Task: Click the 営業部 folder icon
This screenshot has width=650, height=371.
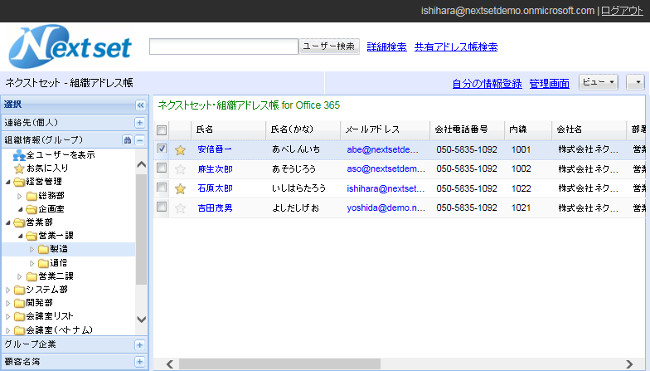Action: tap(19, 223)
